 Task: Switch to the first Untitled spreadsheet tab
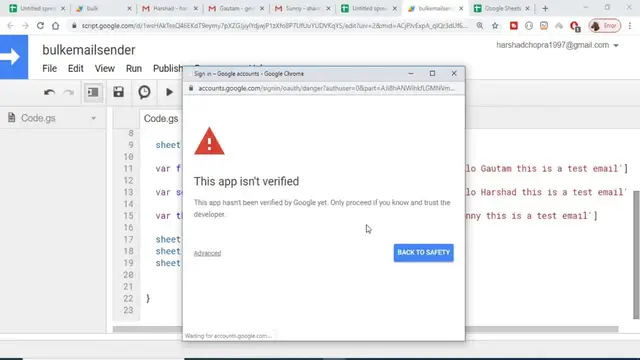(37, 8)
